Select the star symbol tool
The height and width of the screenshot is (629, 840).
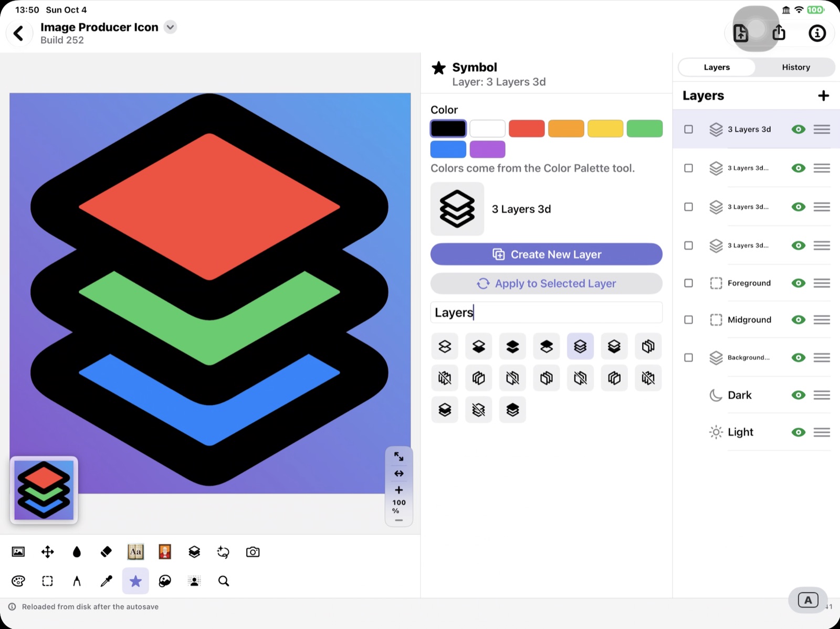pos(135,581)
